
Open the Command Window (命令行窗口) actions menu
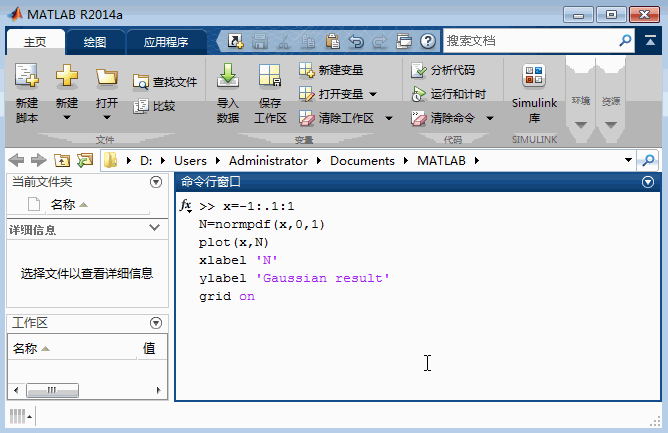coord(648,182)
